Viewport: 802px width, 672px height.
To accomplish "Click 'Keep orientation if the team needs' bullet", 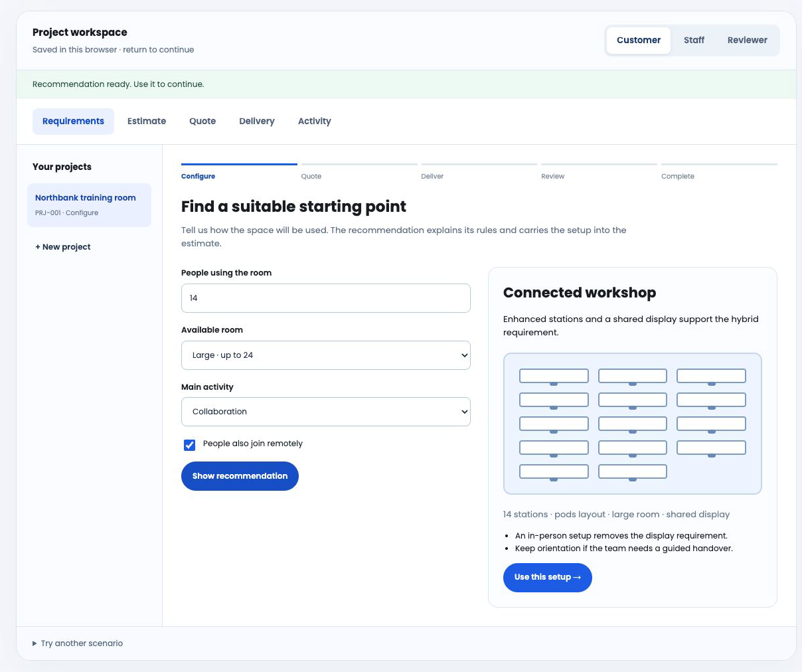I will [x=624, y=548].
